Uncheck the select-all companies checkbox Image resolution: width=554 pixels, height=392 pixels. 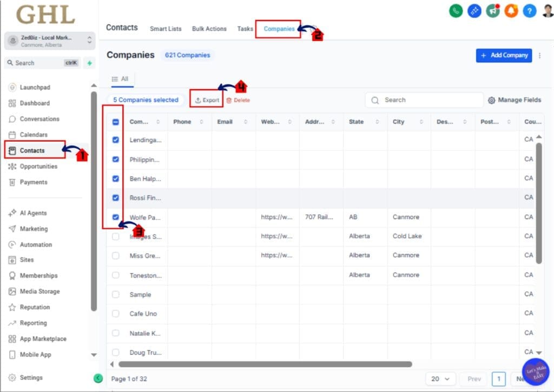(x=115, y=122)
